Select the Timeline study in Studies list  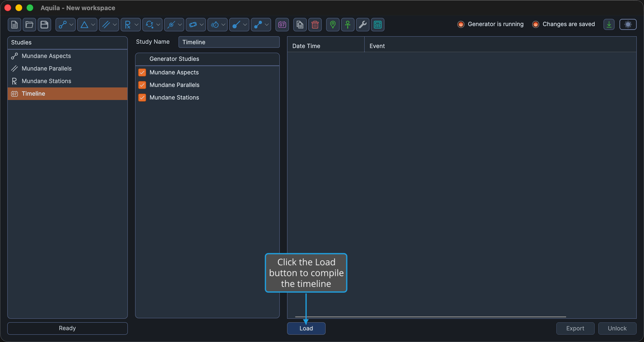tap(68, 94)
